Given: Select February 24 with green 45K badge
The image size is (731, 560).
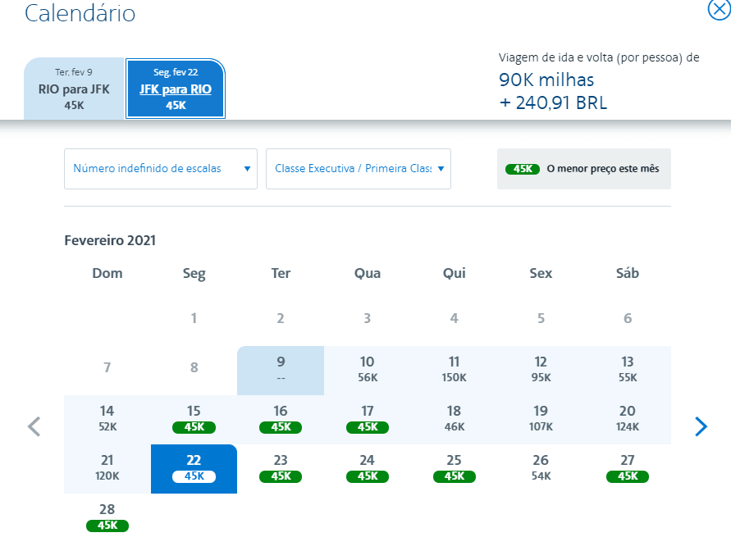Looking at the screenshot, I should click(368, 469).
